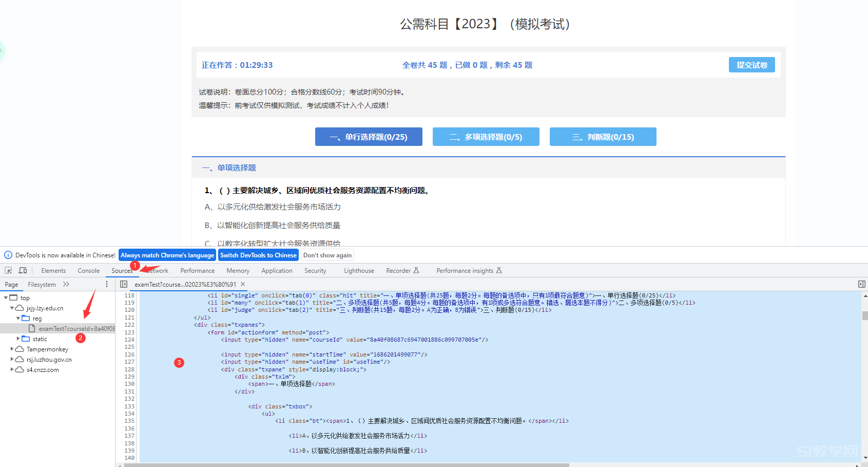Switch to the Console panel

88,270
